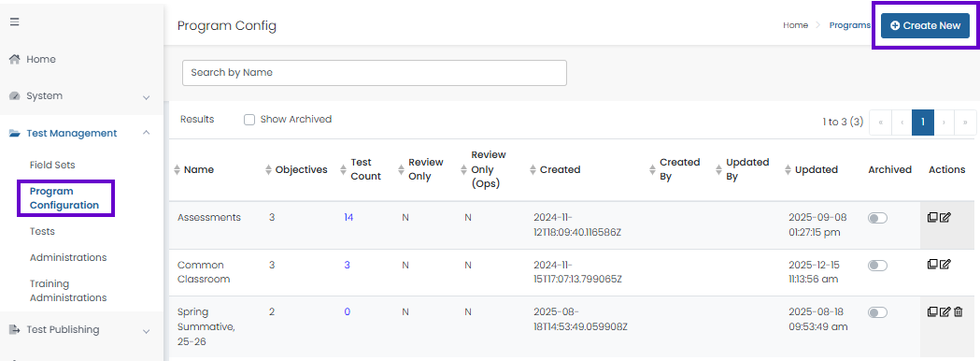Screen dimensions: 980x361
Task: Go to first page of results
Action: (x=880, y=123)
